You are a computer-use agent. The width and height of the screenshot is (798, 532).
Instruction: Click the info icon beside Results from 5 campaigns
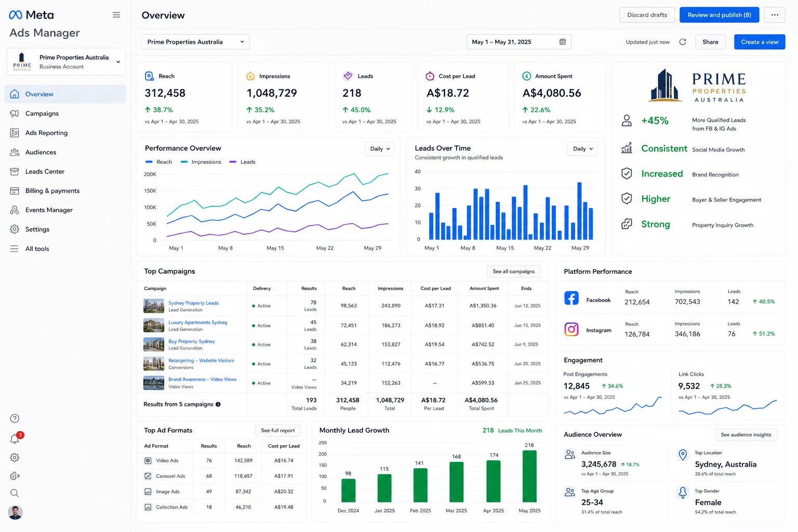tap(218, 404)
